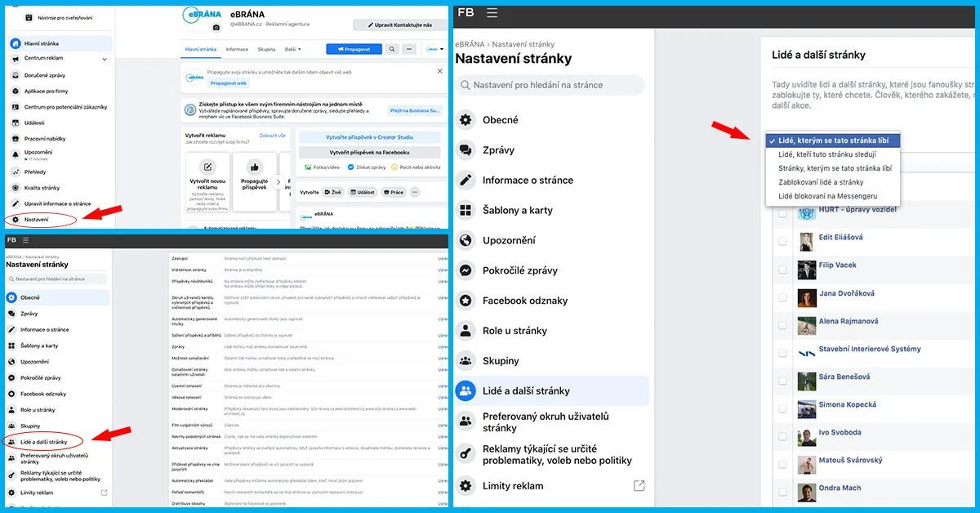980x513 pixels.
Task: Click the Zprávy chat icon in the large settings menu
Action: coord(465,150)
